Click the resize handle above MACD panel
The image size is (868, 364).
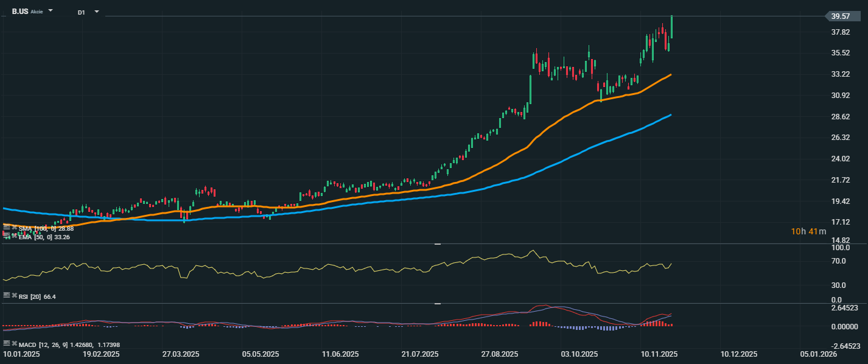tap(437, 303)
